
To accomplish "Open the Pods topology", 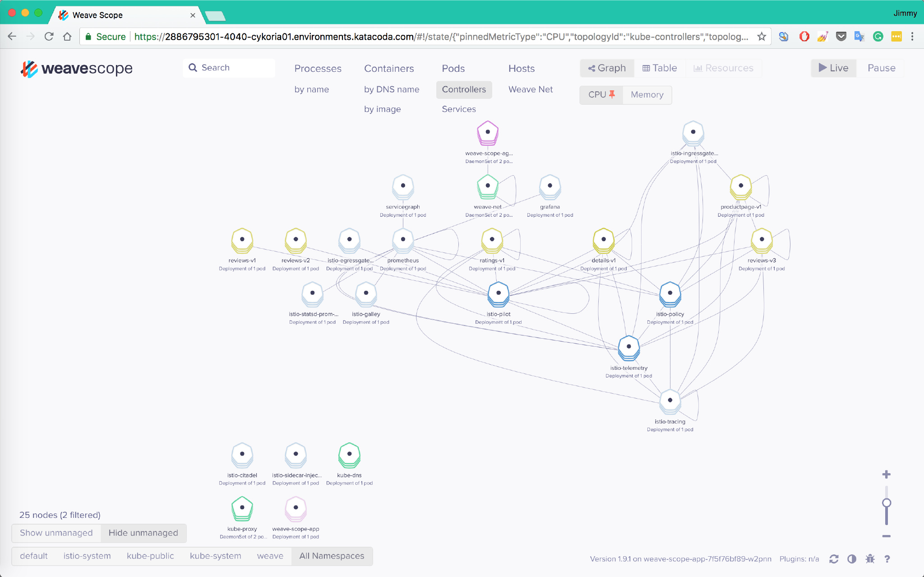I will [453, 69].
